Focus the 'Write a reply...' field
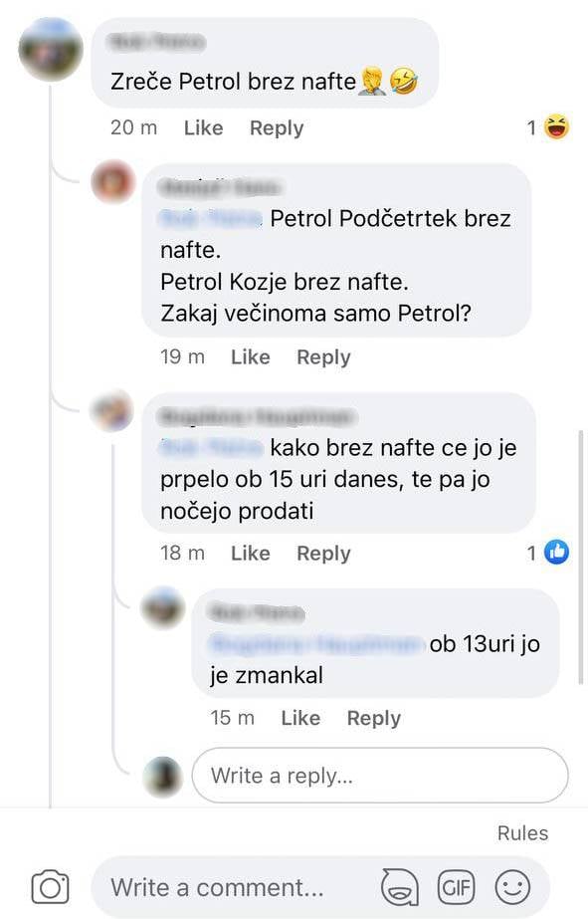Image resolution: width=588 pixels, height=919 pixels. (x=380, y=776)
